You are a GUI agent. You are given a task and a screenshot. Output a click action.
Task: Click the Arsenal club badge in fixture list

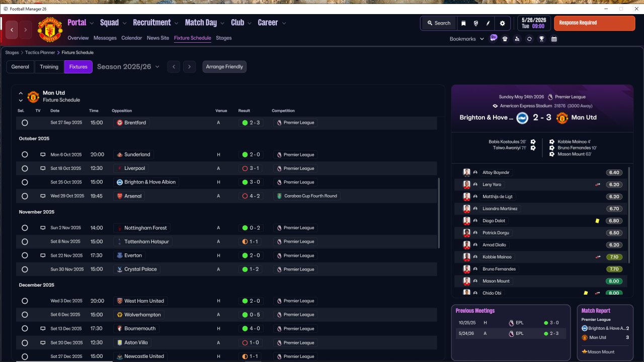click(120, 196)
